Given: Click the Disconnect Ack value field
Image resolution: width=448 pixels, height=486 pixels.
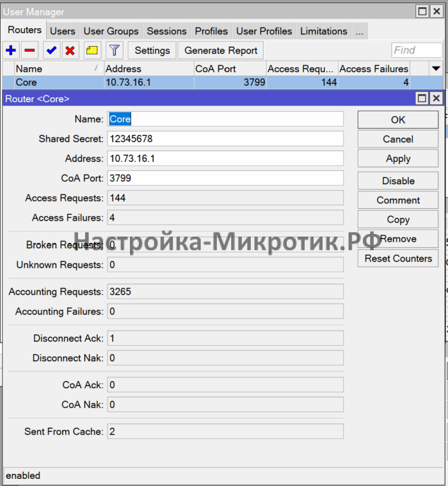Looking at the screenshot, I should (225, 338).
